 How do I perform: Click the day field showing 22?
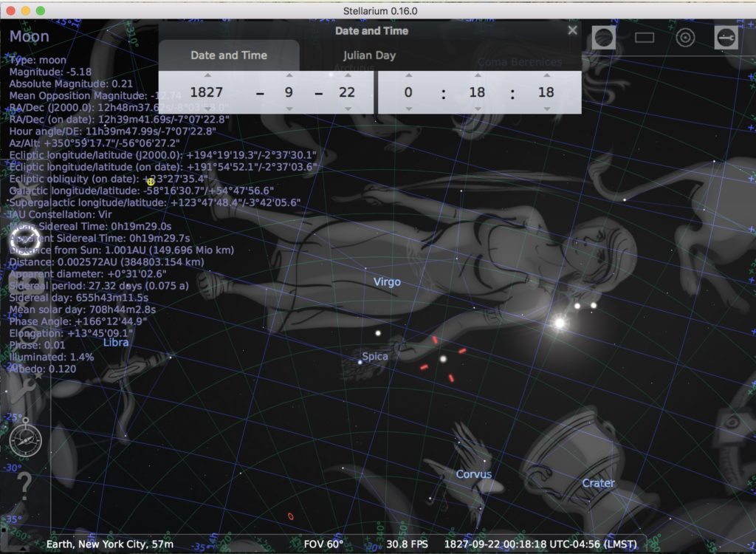(x=347, y=92)
